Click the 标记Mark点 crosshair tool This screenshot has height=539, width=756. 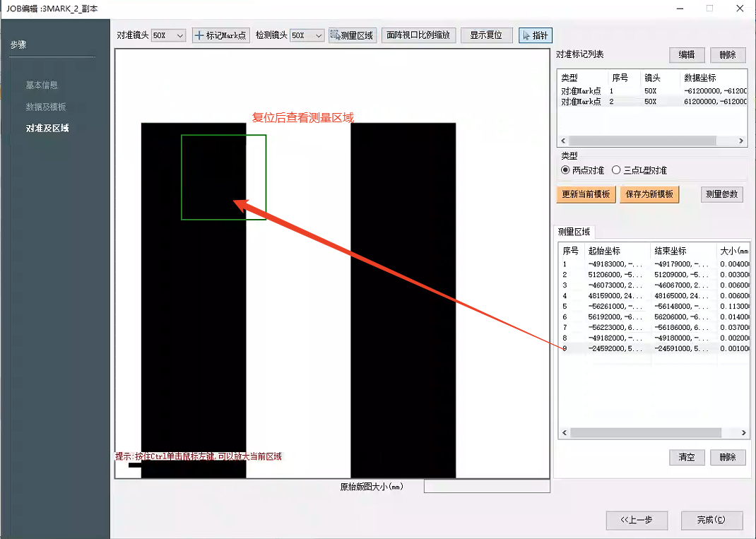(221, 35)
